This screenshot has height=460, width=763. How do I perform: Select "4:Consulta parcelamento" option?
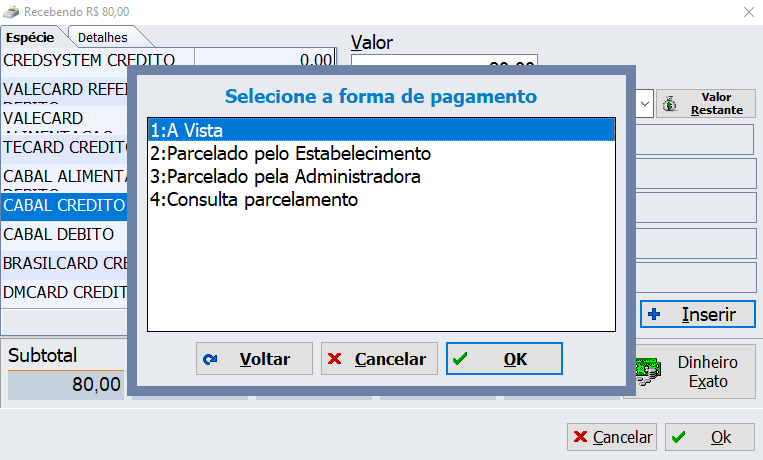(380, 199)
